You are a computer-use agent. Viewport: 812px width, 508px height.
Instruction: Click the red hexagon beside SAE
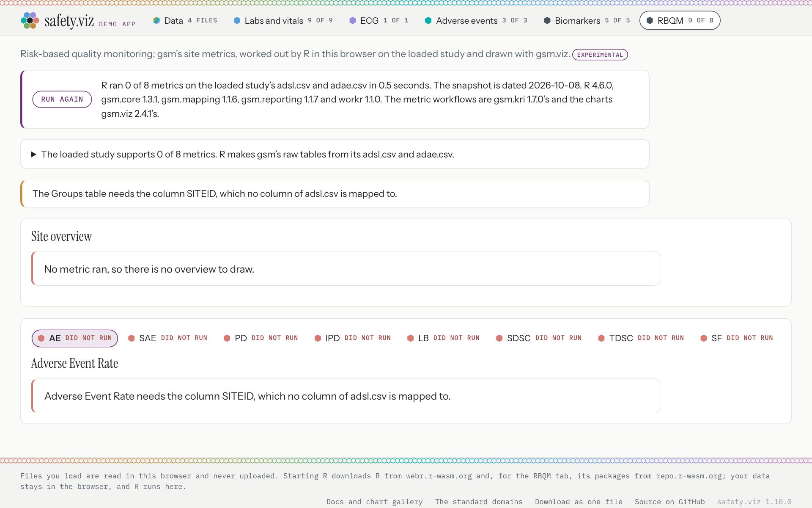pyautogui.click(x=132, y=338)
